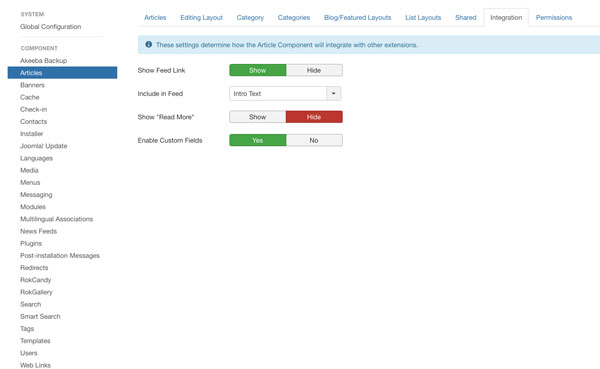This screenshot has height=369, width=600.
Task: Set Enable Custom Fields to Yes
Action: [258, 140]
